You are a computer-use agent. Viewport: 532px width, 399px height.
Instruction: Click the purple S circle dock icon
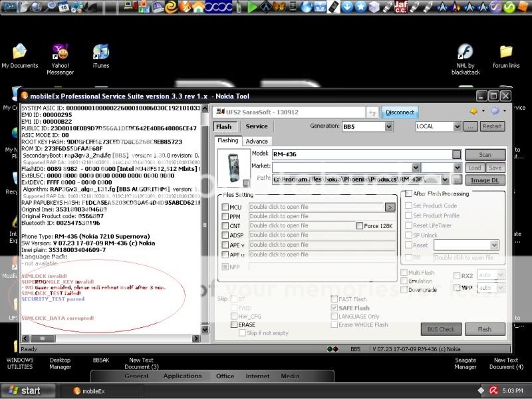pos(495,7)
